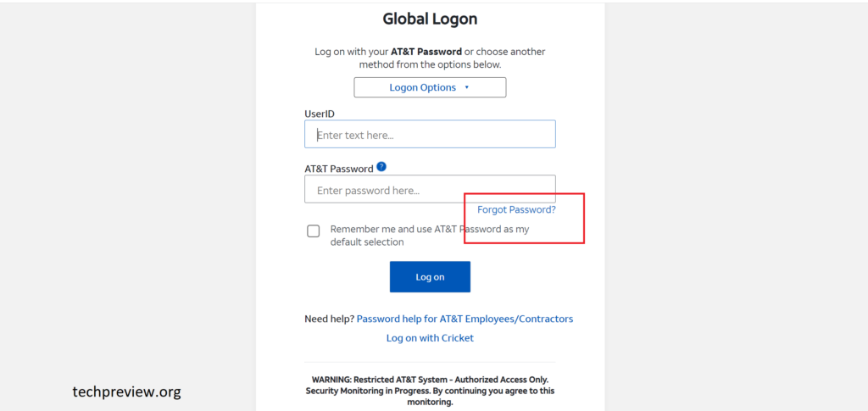Image resolution: width=868 pixels, height=411 pixels.
Task: Click the techpreview.org watermark text
Action: pos(126,392)
